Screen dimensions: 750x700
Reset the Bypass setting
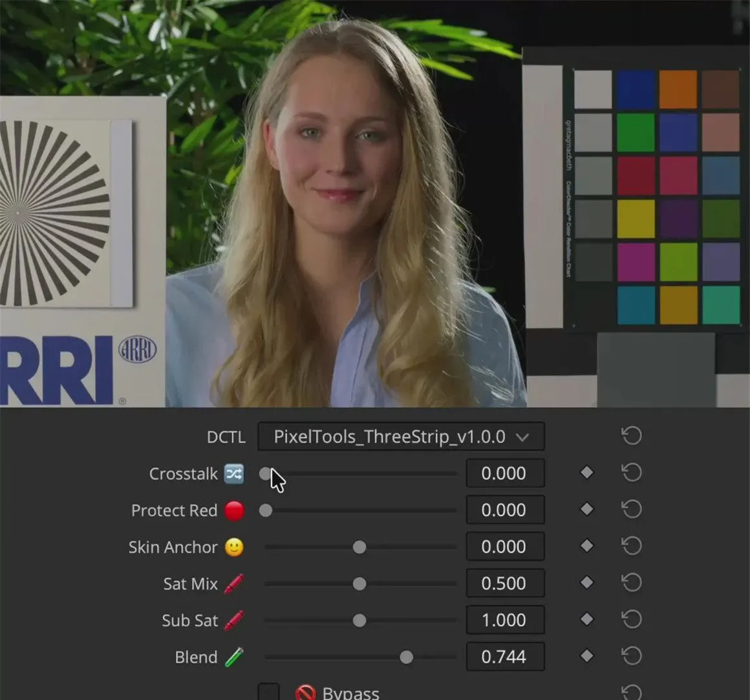tap(632, 692)
